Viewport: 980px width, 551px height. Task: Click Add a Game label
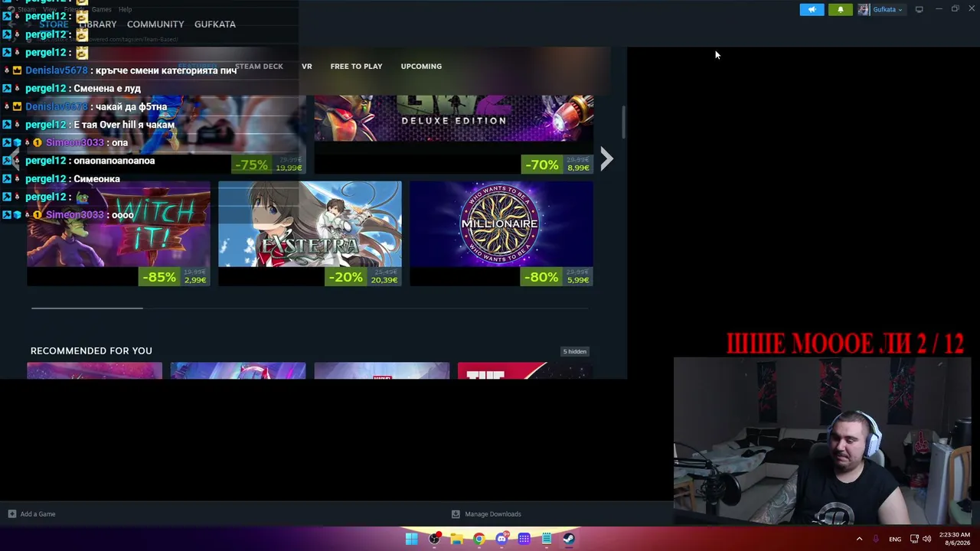coord(38,514)
